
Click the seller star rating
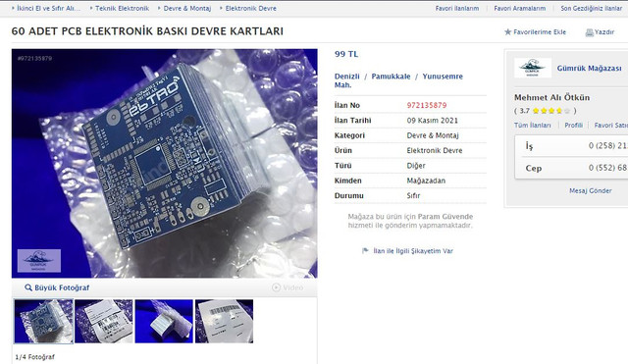tap(551, 111)
